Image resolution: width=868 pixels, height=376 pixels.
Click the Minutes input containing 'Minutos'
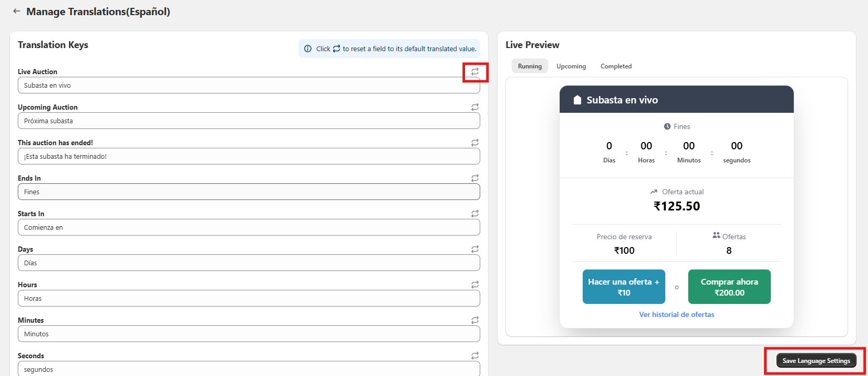pos(249,334)
